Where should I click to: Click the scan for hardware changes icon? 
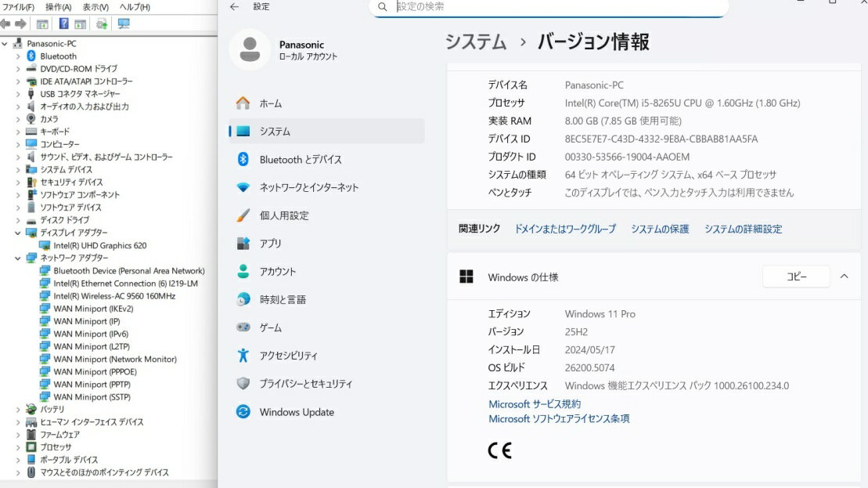(124, 23)
